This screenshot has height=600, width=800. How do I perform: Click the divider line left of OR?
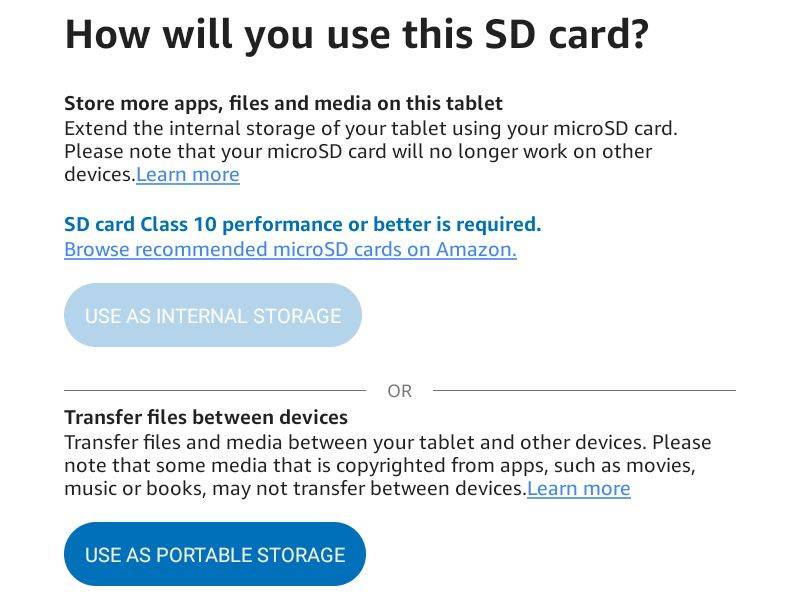[215, 390]
